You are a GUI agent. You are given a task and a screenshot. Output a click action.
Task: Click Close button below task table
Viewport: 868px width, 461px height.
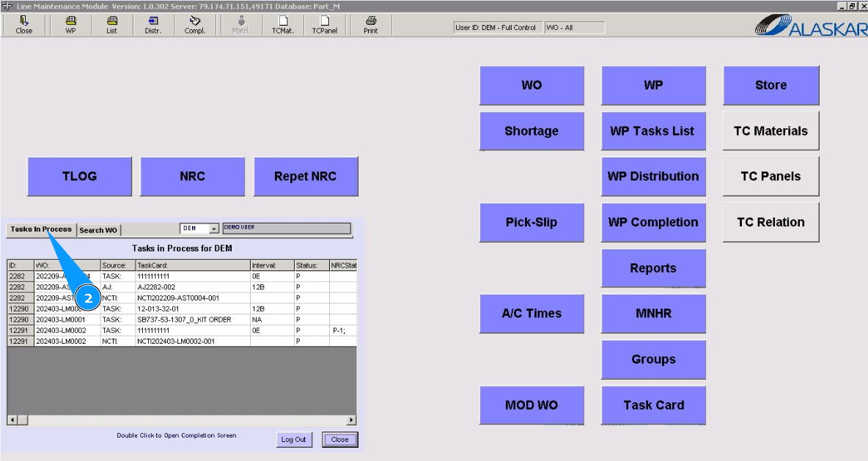[x=340, y=440]
